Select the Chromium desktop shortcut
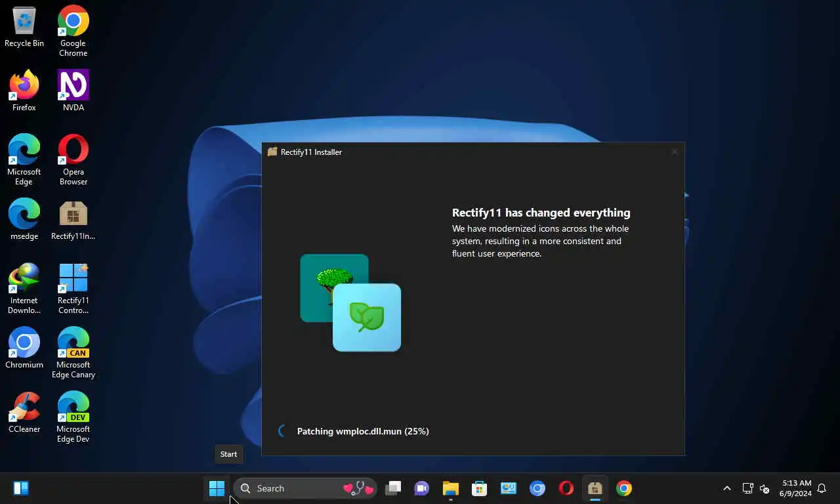The height and width of the screenshot is (504, 840). (24, 348)
